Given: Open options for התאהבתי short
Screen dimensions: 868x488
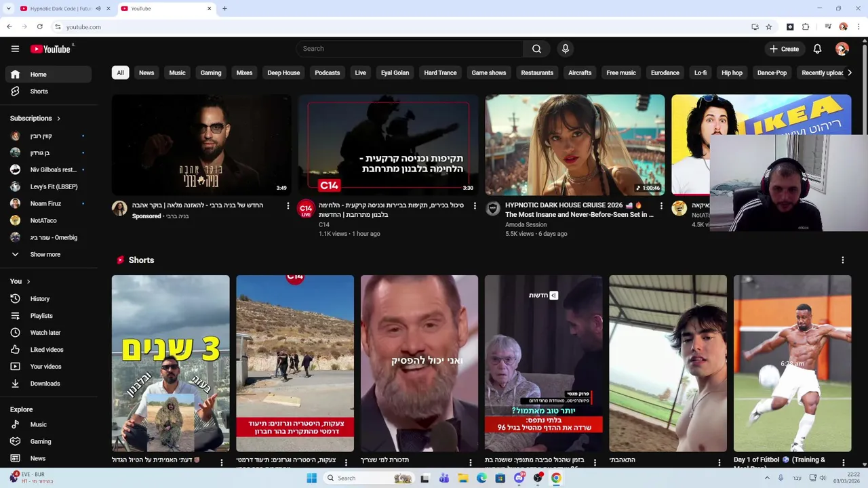Looking at the screenshot, I should coord(719,462).
